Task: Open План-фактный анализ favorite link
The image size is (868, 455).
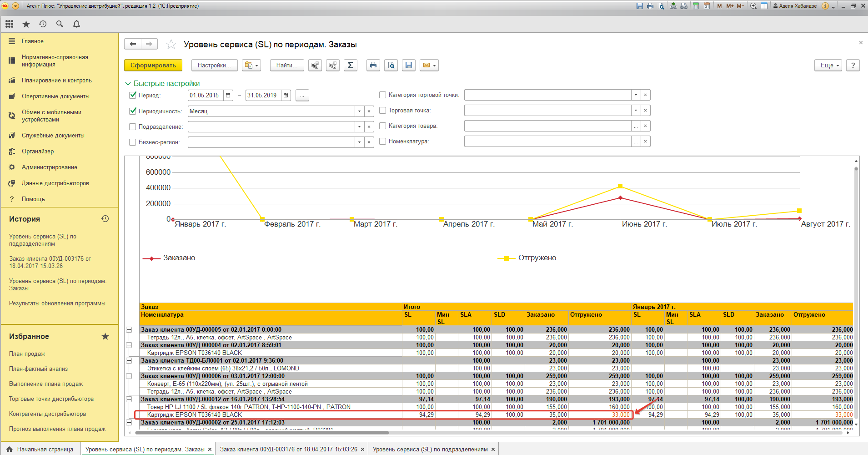Action: [38, 369]
